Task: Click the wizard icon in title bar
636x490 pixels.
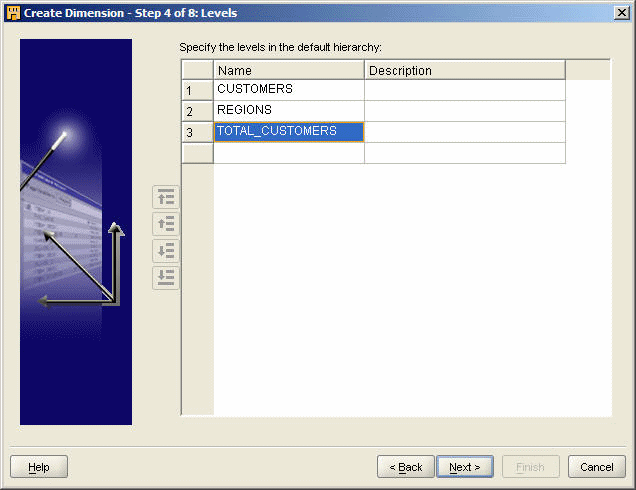Action: pos(13,12)
